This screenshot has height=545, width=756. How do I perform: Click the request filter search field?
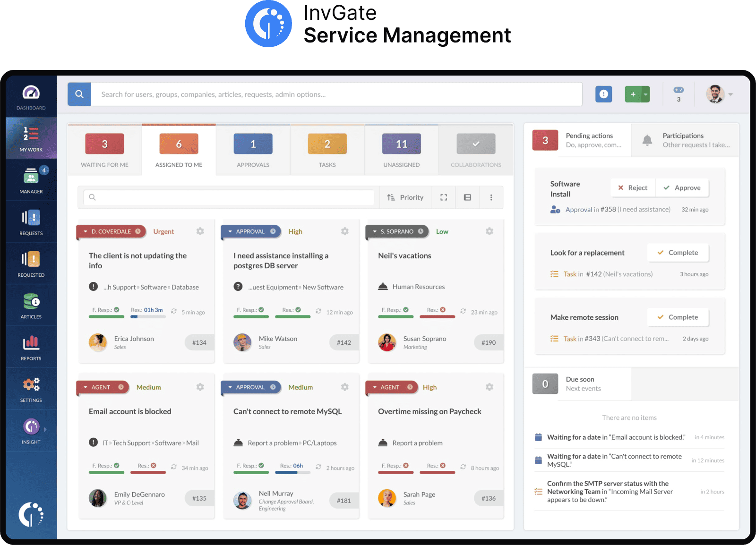click(229, 197)
